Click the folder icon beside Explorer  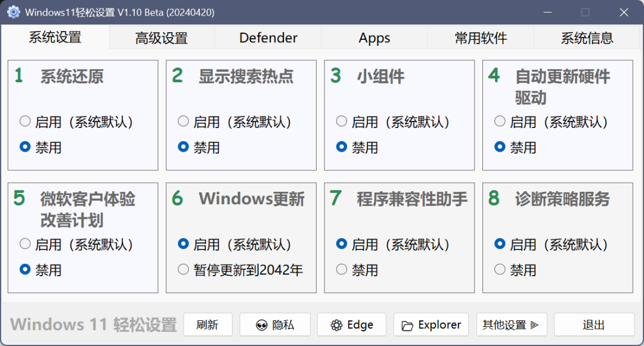pos(407,325)
